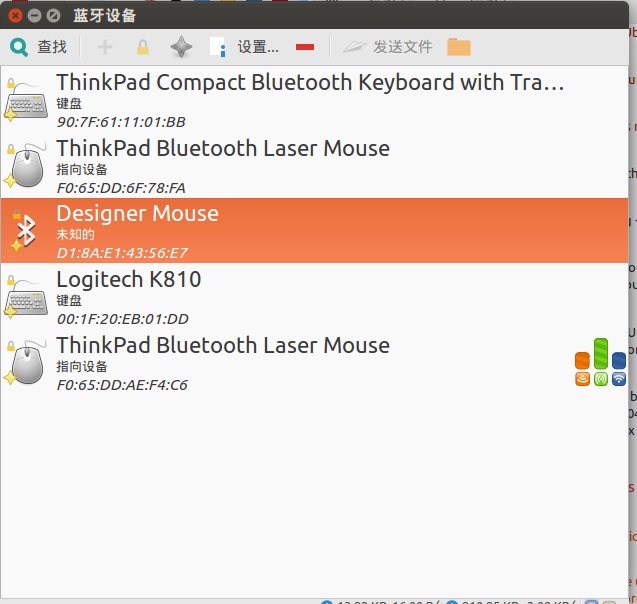
Task: Select address 90:7F:61:11:01:BB
Action: pos(121,122)
